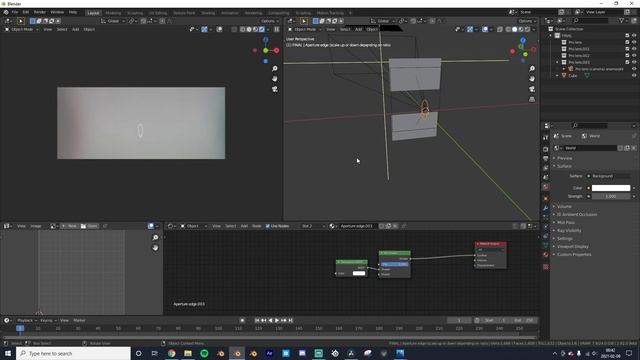Click the zoom icon in the image editor
Viewport: 640px width, 360px height.
[x=155, y=238]
